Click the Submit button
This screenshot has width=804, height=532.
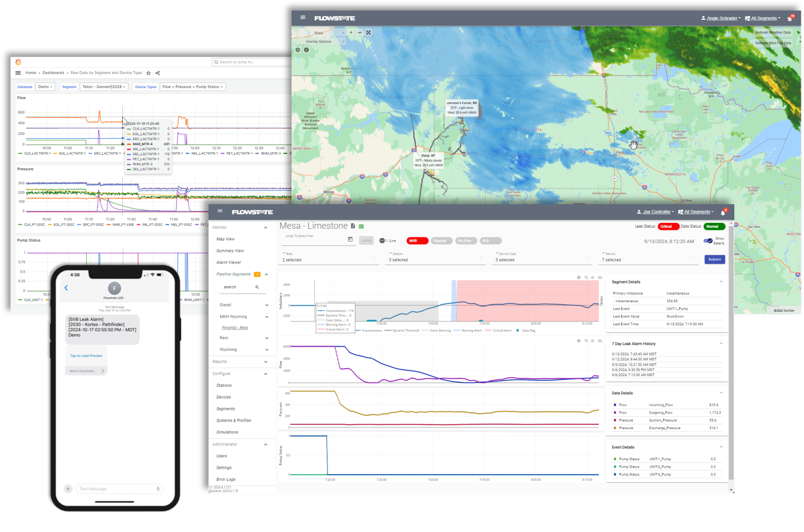714,259
